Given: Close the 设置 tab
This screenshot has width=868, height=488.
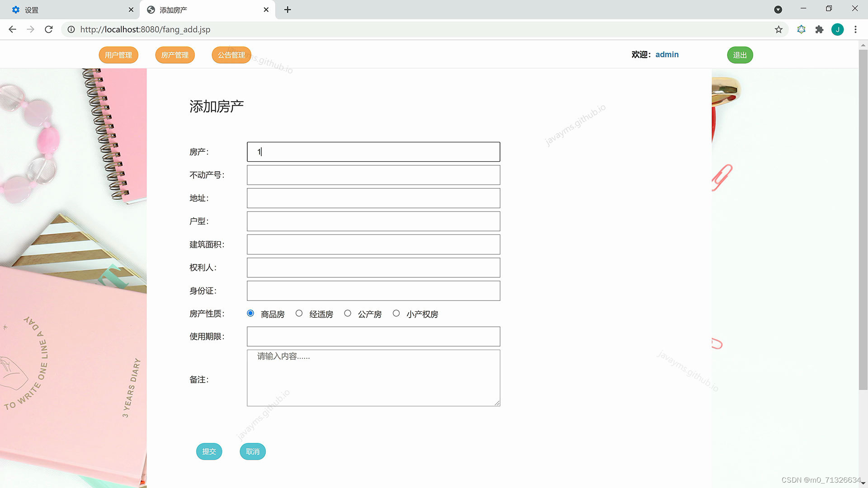Looking at the screenshot, I should pyautogui.click(x=131, y=9).
